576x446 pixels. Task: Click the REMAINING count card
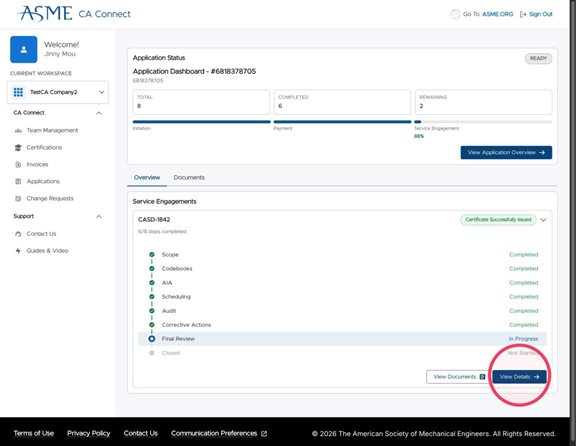[483, 102]
